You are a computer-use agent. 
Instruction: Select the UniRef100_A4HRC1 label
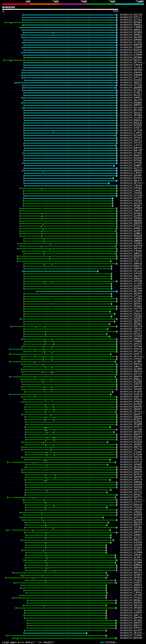[131, 98]
